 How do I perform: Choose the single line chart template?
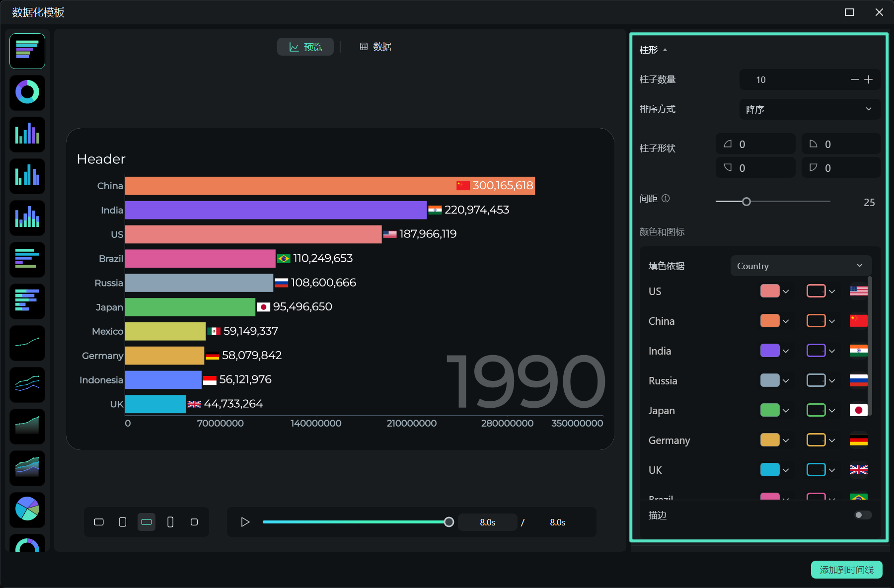point(27,343)
